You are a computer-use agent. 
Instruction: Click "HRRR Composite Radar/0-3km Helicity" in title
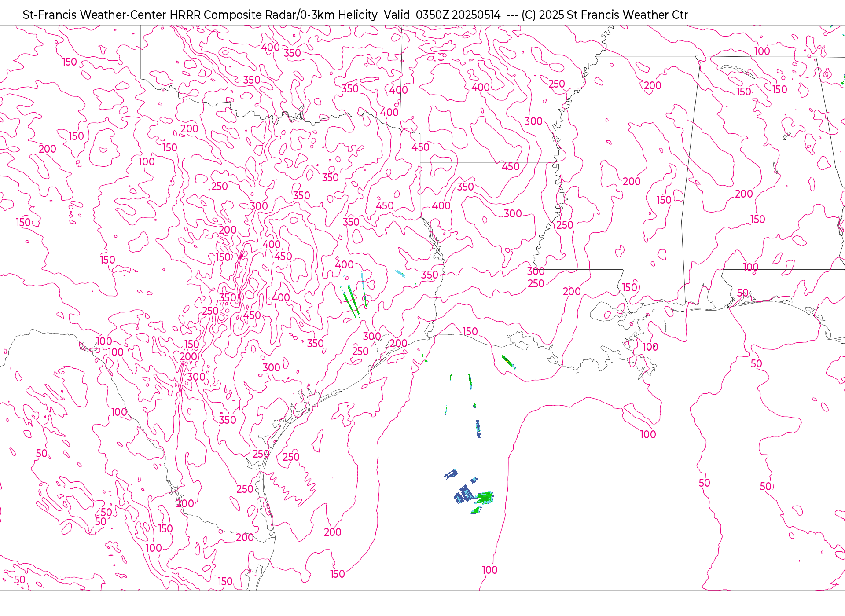coord(273,15)
